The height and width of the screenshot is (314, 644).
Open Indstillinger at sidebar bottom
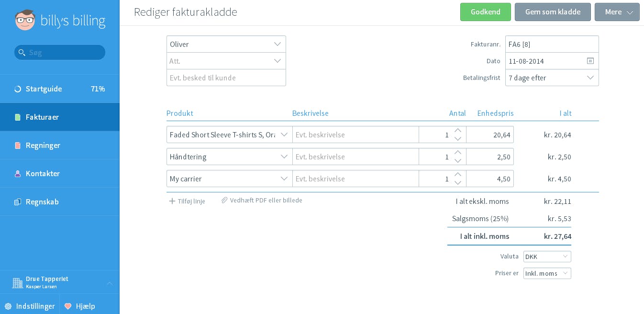click(30, 306)
